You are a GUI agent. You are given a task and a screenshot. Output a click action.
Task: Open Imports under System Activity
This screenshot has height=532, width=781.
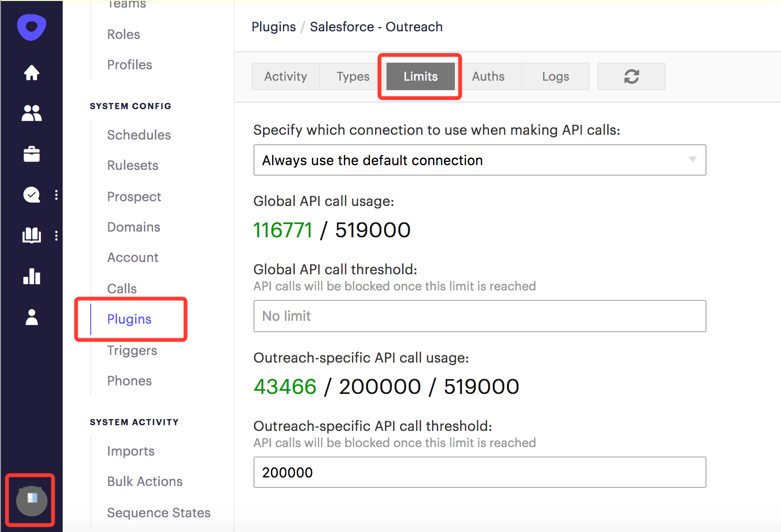pos(131,451)
